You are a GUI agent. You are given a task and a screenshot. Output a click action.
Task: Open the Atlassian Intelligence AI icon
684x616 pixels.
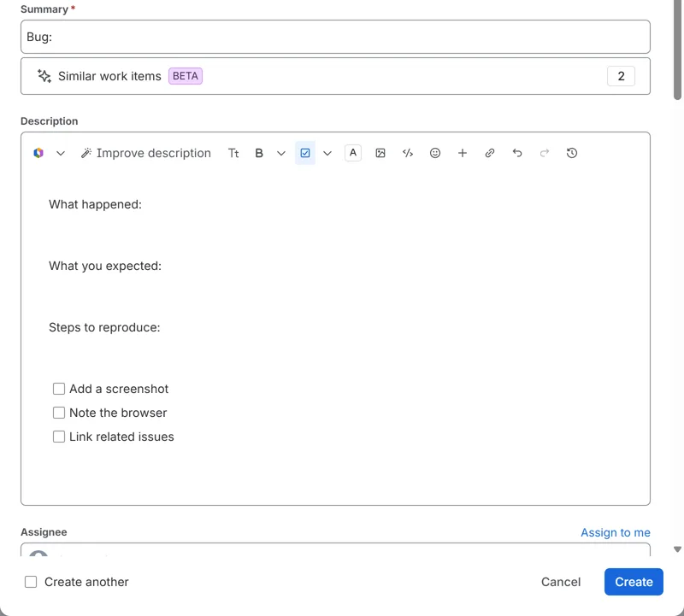(38, 153)
